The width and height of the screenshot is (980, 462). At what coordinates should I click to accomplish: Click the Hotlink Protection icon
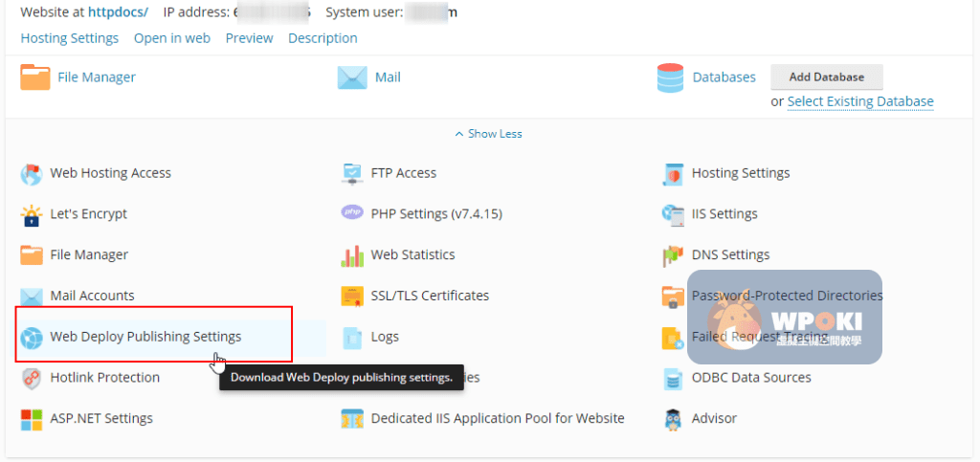33,378
